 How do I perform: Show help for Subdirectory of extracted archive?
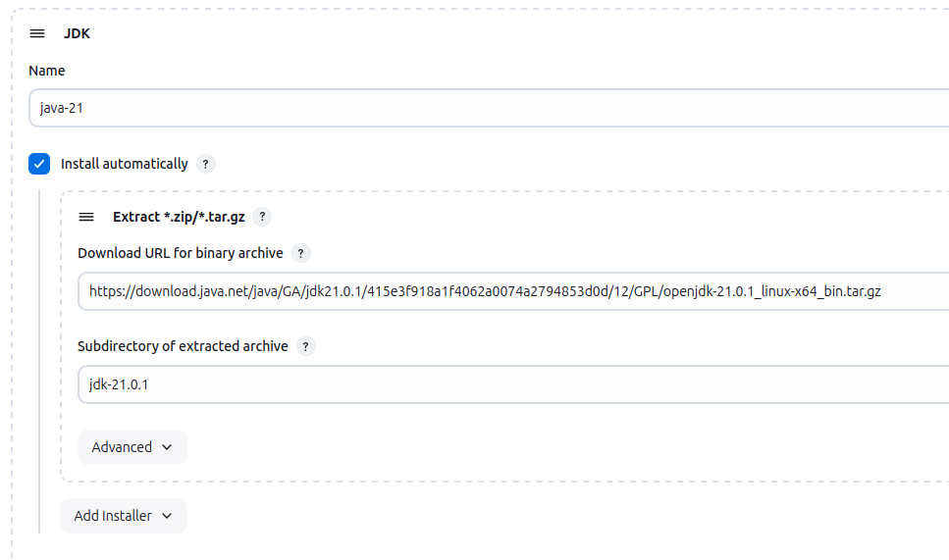[306, 346]
